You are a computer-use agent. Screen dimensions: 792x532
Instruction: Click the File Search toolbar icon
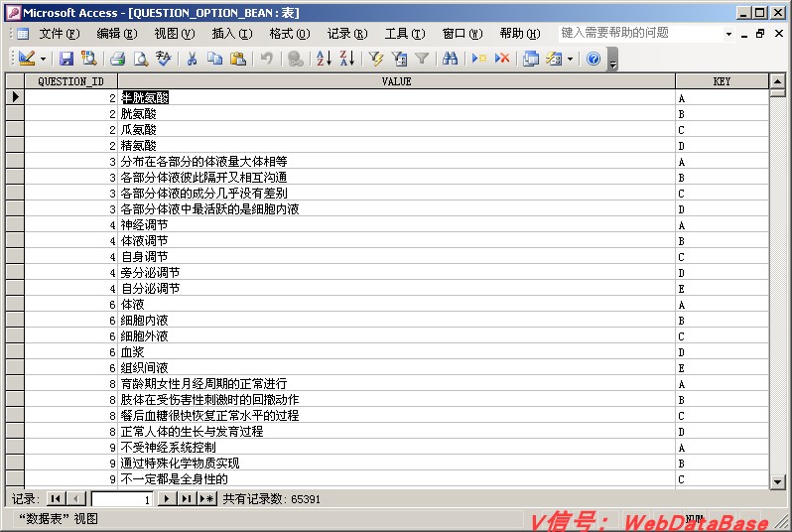[x=89, y=59]
